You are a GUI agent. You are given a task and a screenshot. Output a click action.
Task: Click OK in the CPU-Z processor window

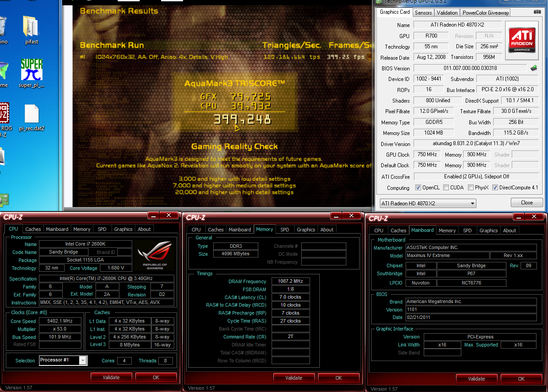[156, 377]
